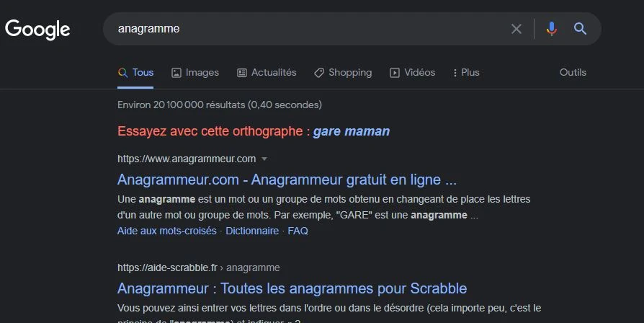Select the Tous tab

pyautogui.click(x=135, y=73)
